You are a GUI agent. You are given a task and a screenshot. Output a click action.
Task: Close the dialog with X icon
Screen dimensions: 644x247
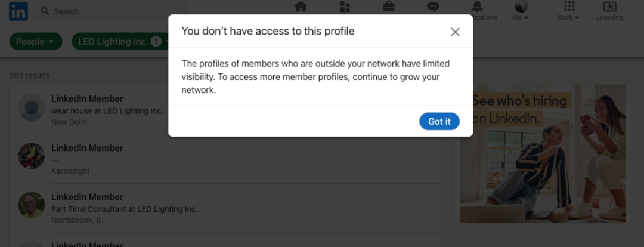(455, 32)
